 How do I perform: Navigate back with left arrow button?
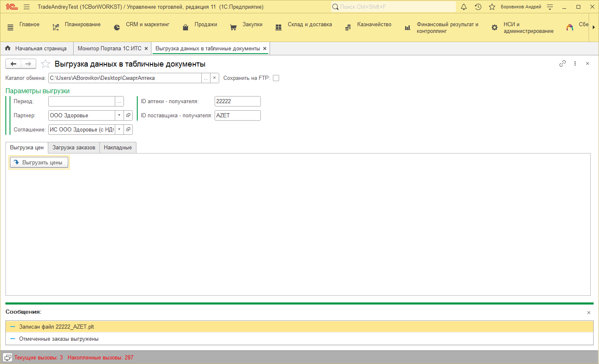coord(13,64)
